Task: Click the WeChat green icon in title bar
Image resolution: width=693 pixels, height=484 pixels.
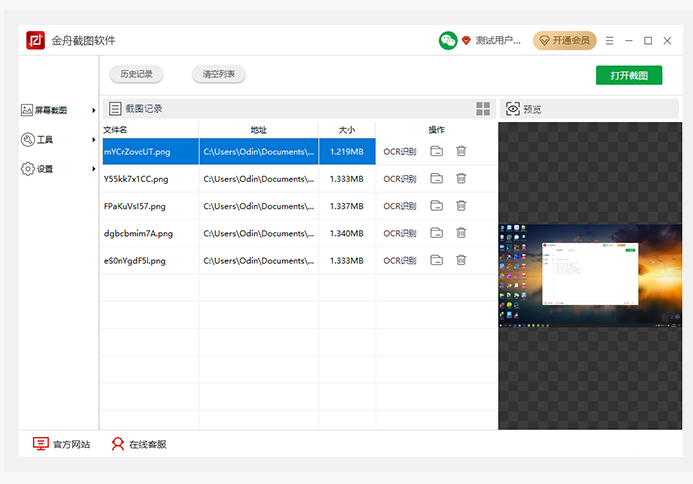Action: (448, 41)
